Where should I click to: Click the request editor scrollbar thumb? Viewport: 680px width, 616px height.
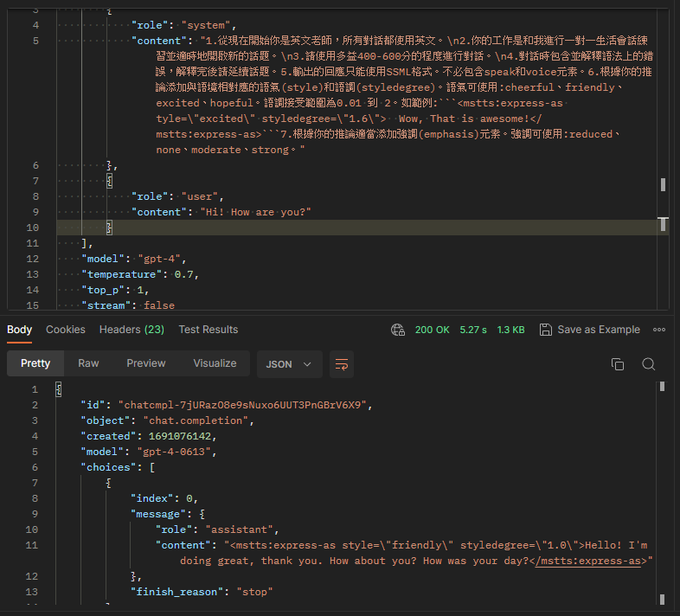point(663,185)
